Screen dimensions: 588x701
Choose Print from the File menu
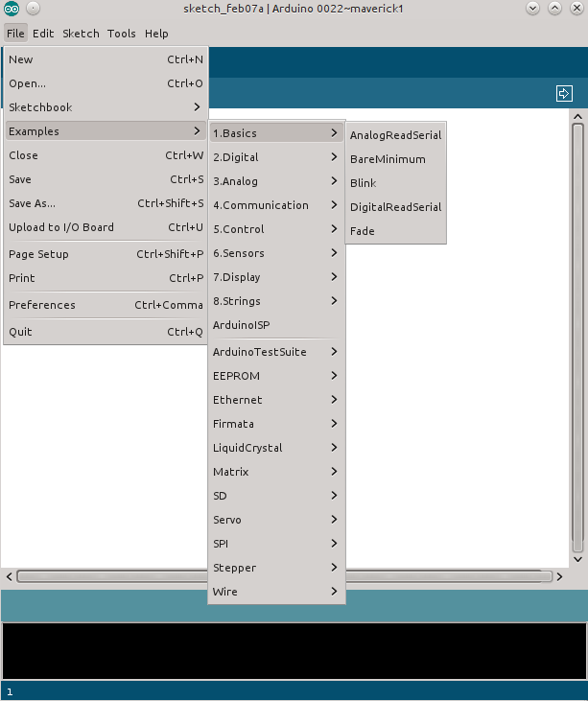[106, 278]
